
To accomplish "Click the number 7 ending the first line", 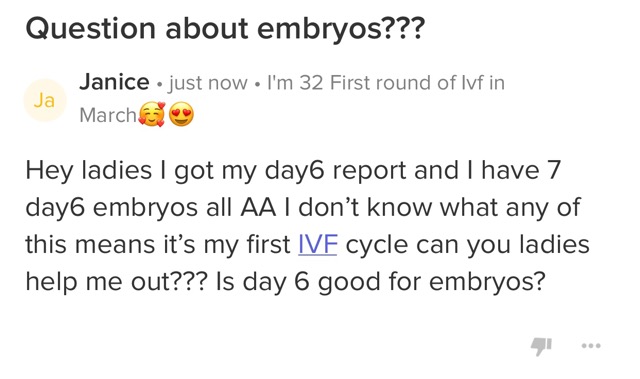I will pyautogui.click(x=553, y=170).
